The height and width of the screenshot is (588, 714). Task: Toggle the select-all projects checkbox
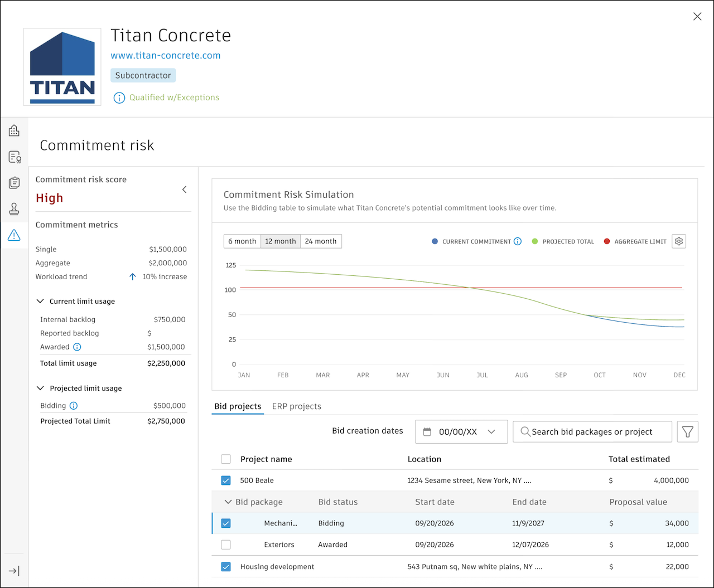coord(226,459)
